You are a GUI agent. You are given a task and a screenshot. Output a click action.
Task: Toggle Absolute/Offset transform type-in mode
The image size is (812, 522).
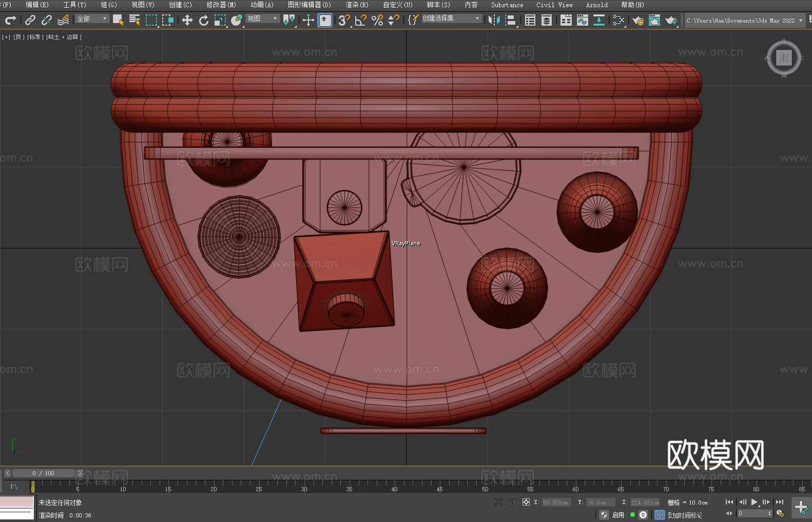(526, 502)
